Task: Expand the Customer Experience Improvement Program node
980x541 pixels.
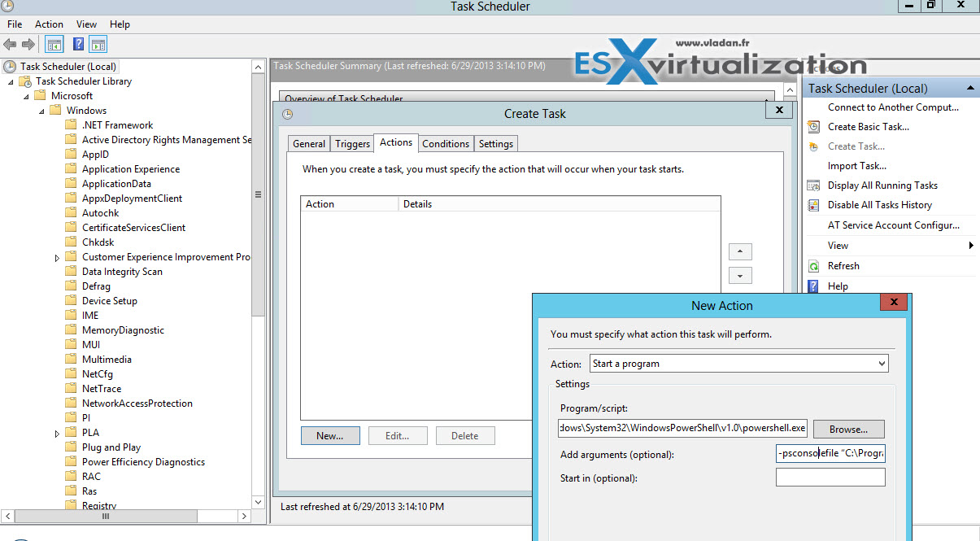Action: pyautogui.click(x=57, y=257)
